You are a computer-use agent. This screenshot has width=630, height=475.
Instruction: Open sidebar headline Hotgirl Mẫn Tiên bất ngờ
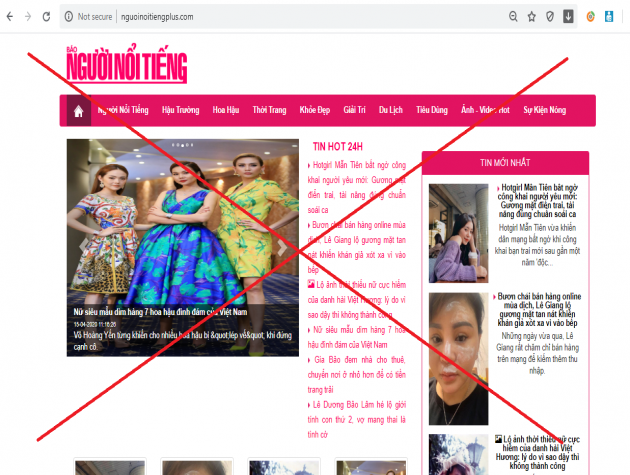(x=538, y=201)
